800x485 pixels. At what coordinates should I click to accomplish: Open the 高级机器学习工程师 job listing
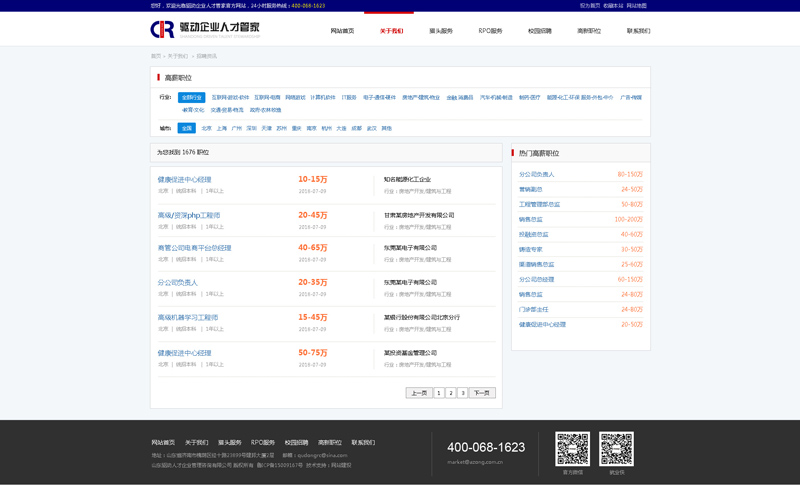tap(188, 317)
